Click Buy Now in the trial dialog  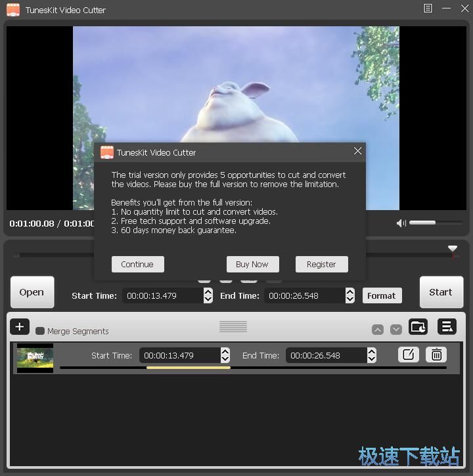tap(252, 264)
